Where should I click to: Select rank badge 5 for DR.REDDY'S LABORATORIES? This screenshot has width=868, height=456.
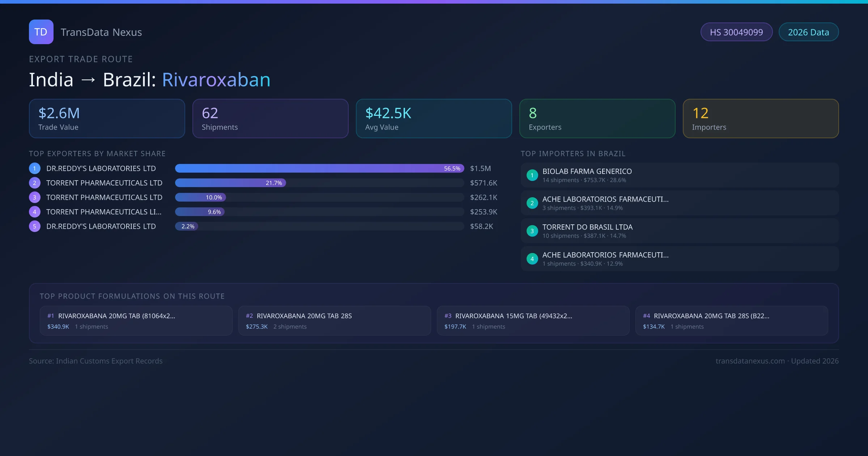[x=34, y=226]
